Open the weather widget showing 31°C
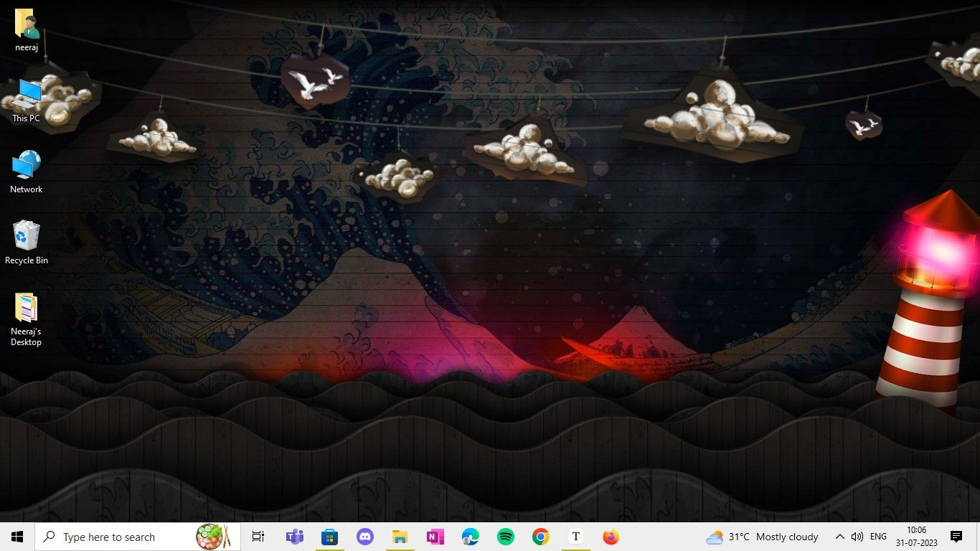Viewport: 980px width, 551px height. point(762,537)
